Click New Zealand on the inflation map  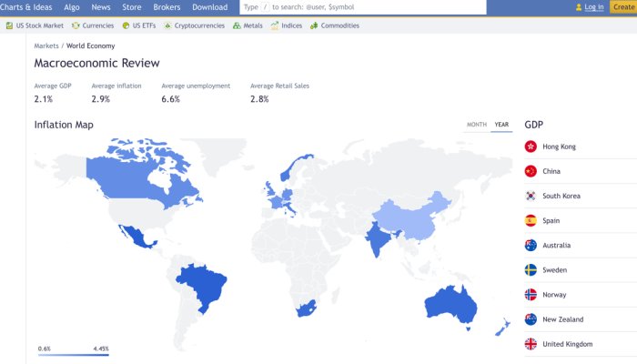tap(502, 327)
